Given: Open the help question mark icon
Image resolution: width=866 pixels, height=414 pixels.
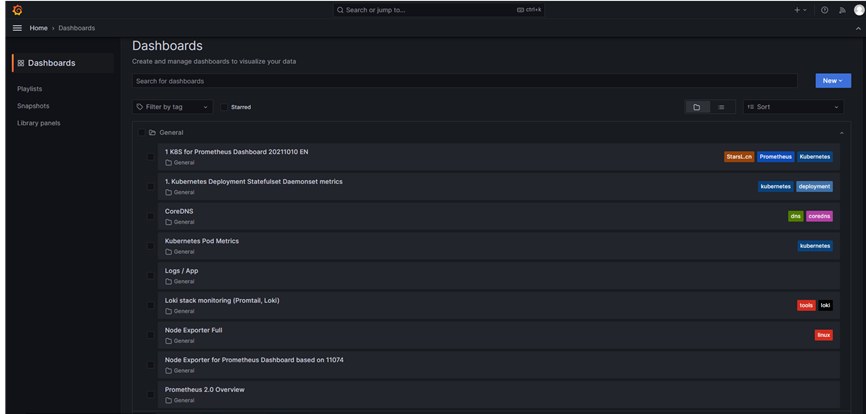Looking at the screenshot, I should pos(825,10).
